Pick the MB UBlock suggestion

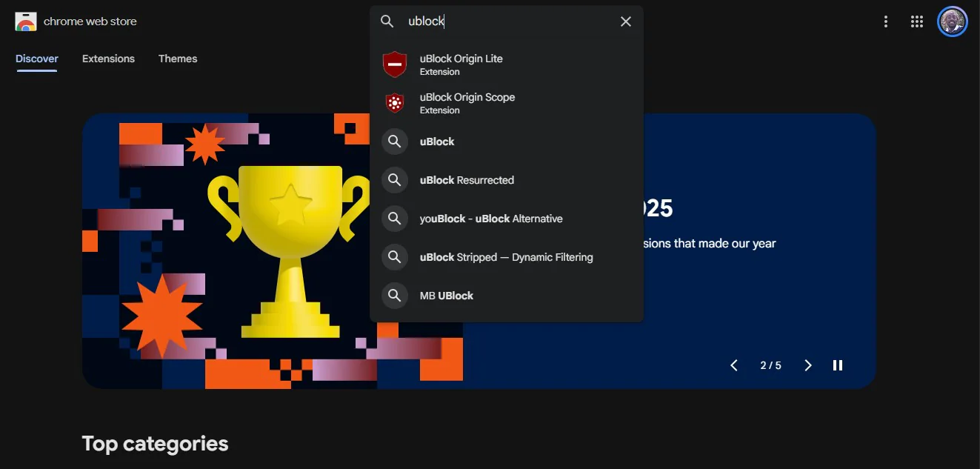[x=507, y=296]
